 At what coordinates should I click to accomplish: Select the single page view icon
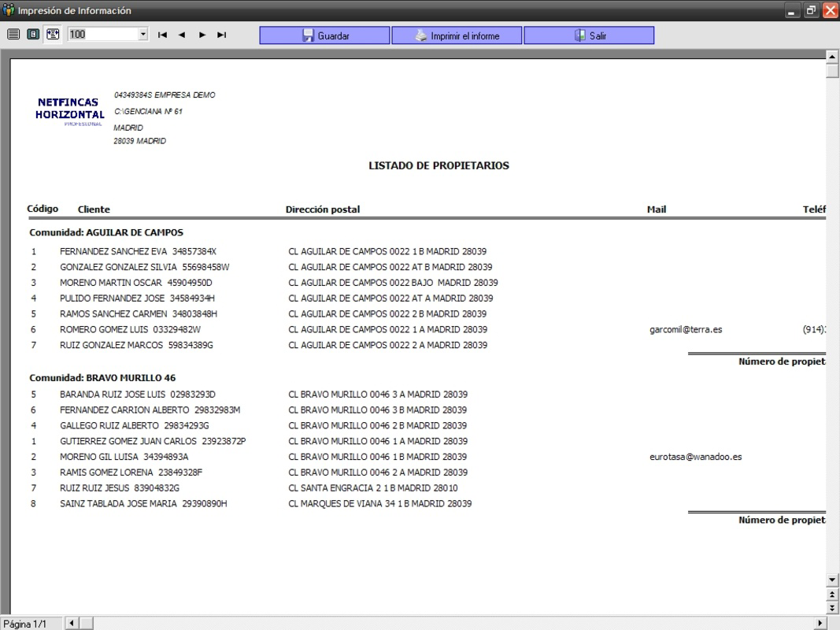pyautogui.click(x=13, y=35)
